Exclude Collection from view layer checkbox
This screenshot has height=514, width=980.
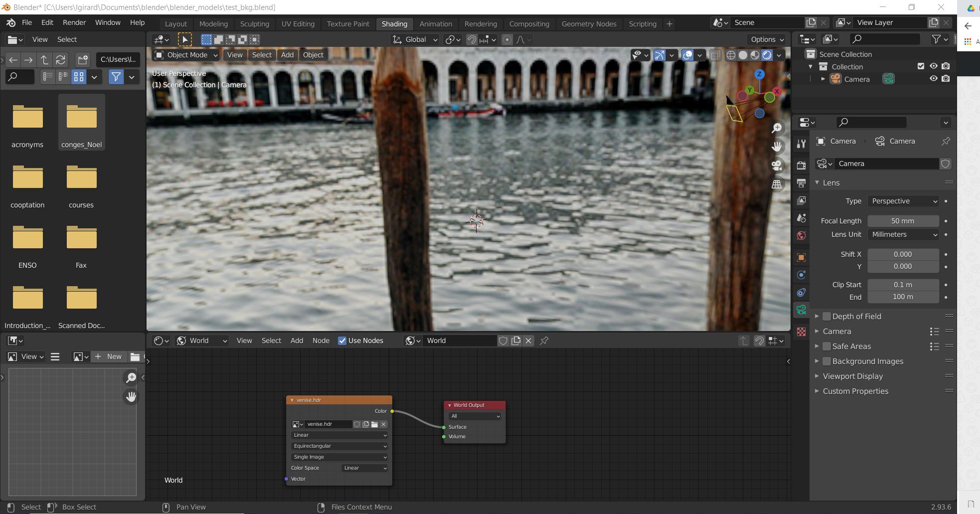click(x=921, y=66)
